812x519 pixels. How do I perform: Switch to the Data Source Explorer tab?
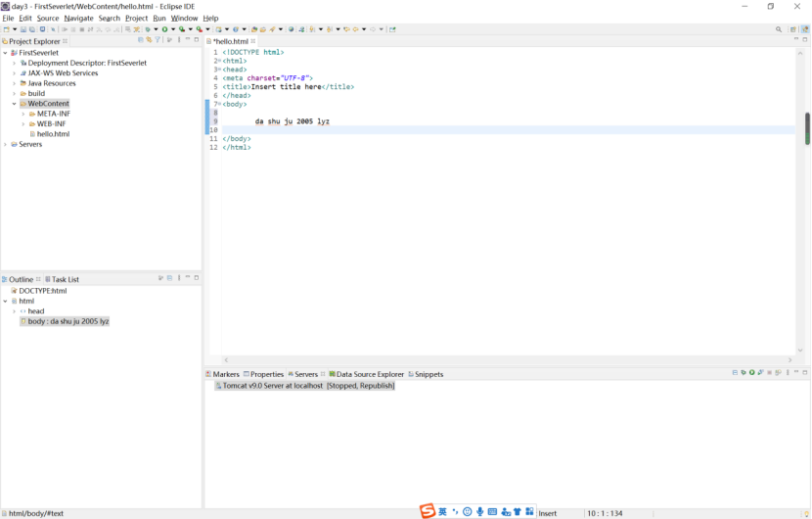(366, 374)
